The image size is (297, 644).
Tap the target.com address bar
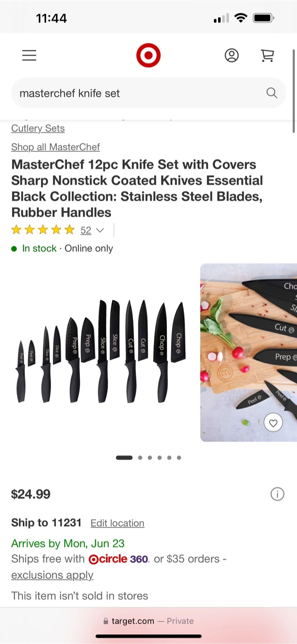point(148,621)
